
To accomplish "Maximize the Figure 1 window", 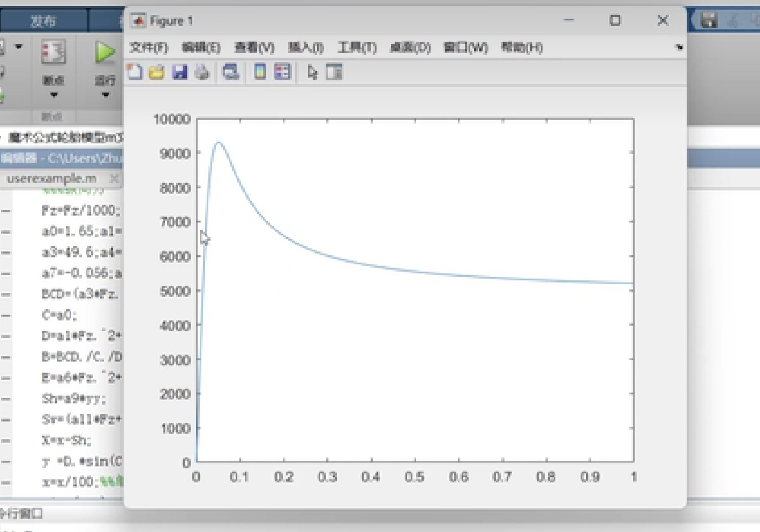I will pos(615,20).
